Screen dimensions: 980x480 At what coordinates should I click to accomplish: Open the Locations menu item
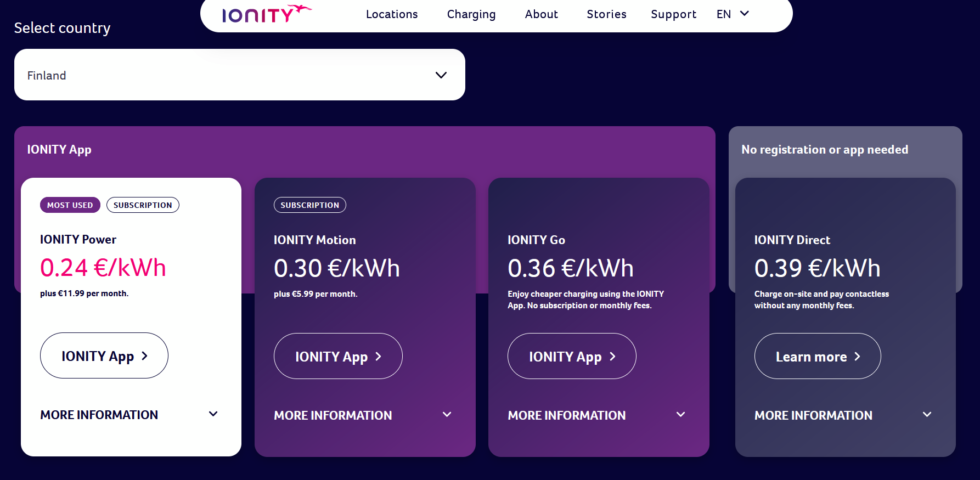pos(392,14)
